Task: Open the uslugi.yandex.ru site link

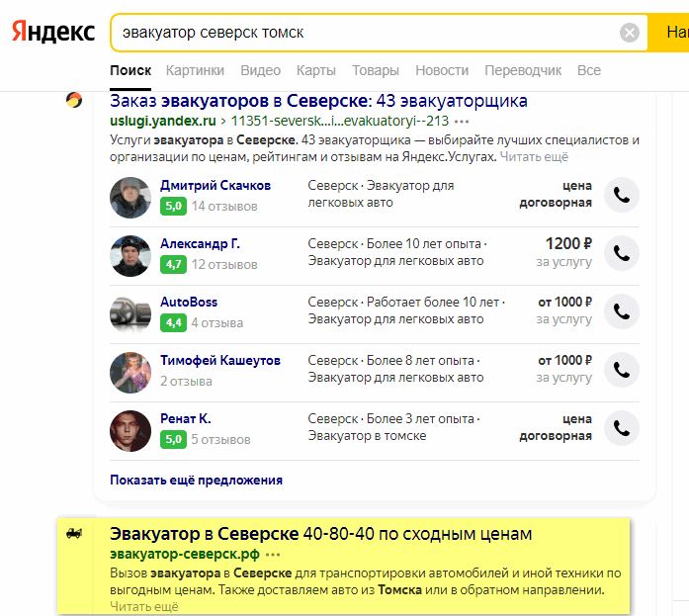Action: (x=163, y=121)
